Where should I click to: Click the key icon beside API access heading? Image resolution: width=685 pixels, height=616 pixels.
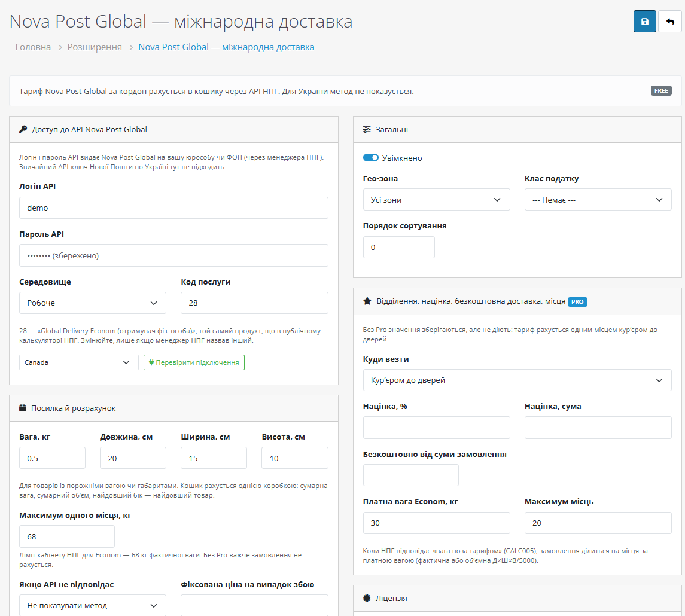point(23,129)
